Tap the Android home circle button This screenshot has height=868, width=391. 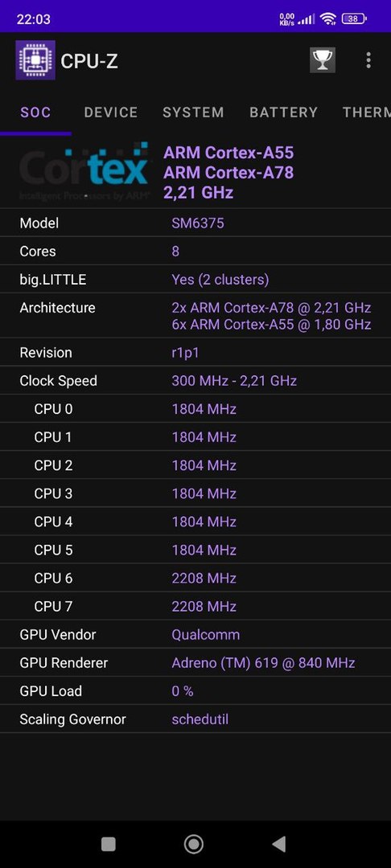click(x=194, y=844)
